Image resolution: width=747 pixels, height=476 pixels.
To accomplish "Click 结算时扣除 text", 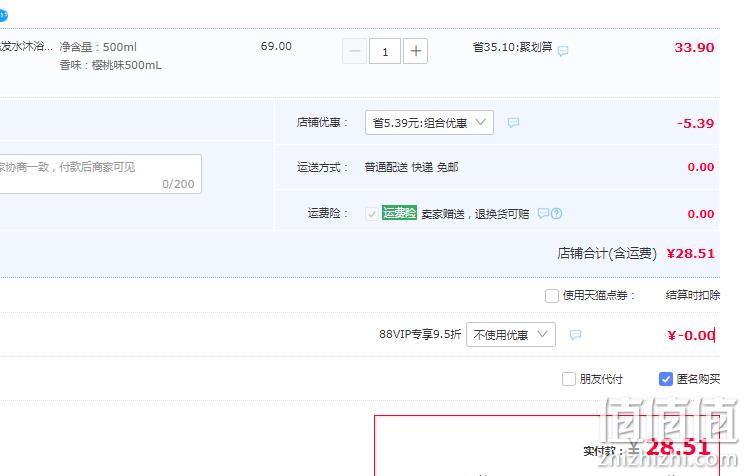I will [693, 295].
